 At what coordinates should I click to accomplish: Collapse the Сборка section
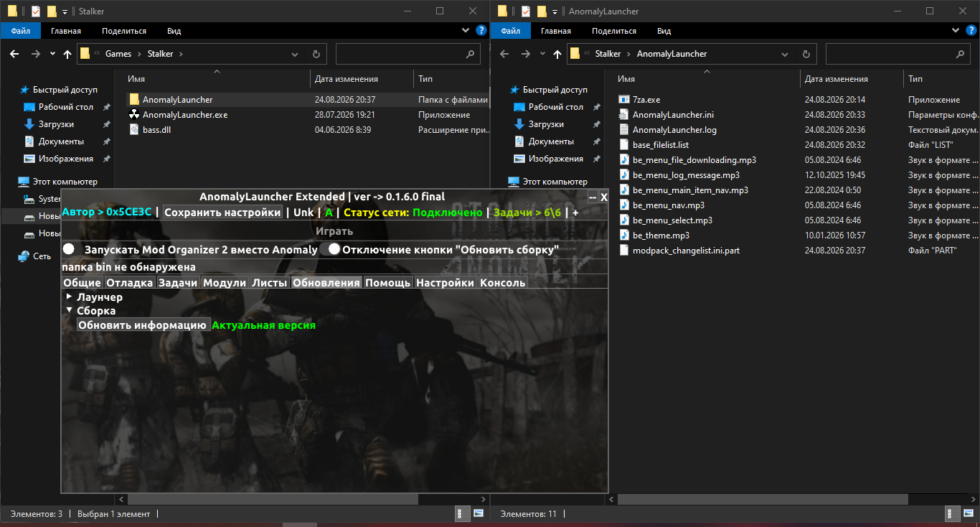tap(69, 310)
